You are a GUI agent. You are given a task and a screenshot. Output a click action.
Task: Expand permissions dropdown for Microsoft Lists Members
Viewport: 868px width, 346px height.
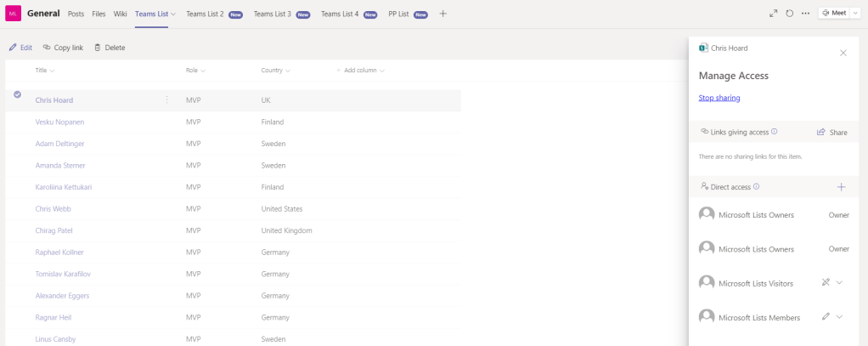coord(839,317)
